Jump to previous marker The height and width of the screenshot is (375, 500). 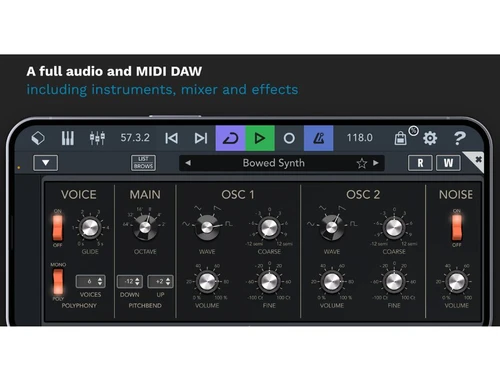172,138
